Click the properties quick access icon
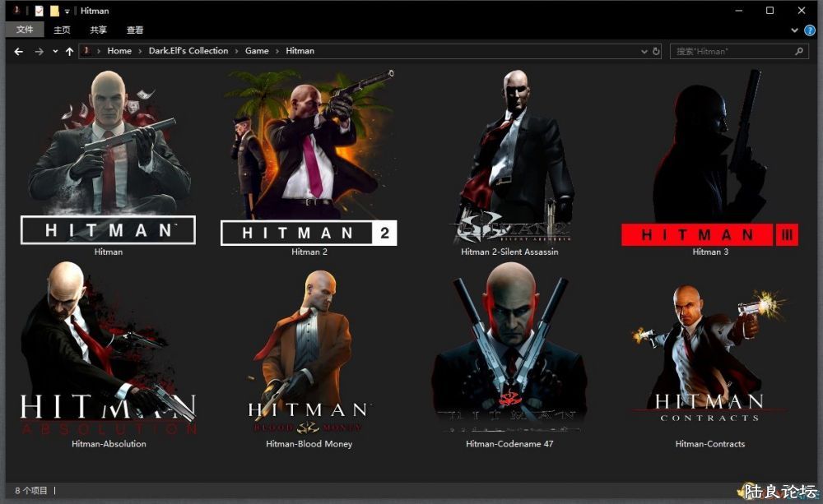This screenshot has height=504, width=823. click(x=39, y=12)
